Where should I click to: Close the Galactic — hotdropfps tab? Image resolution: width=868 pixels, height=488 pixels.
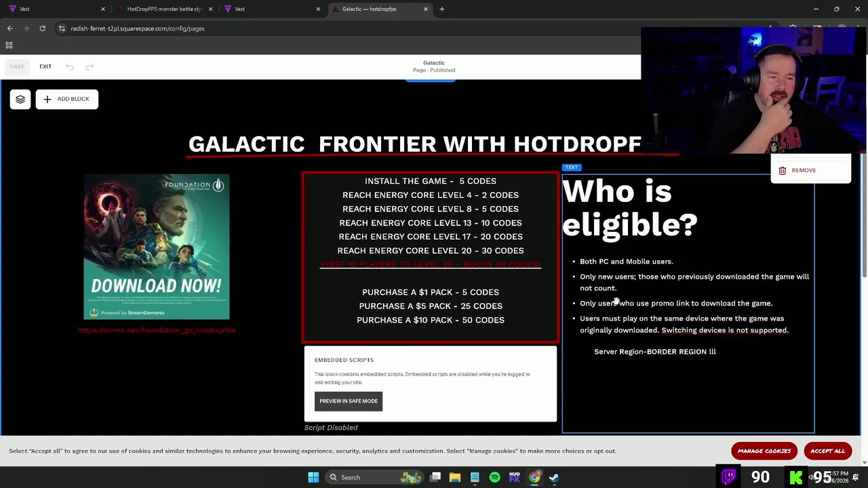click(426, 9)
